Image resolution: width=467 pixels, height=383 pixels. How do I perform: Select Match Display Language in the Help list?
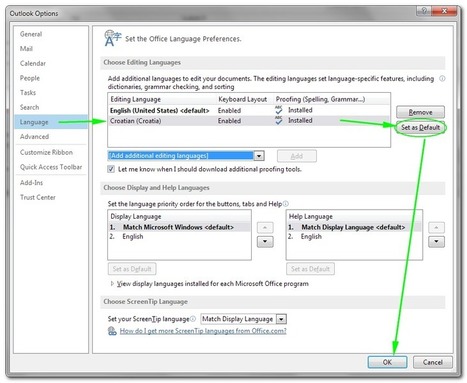[354, 227]
